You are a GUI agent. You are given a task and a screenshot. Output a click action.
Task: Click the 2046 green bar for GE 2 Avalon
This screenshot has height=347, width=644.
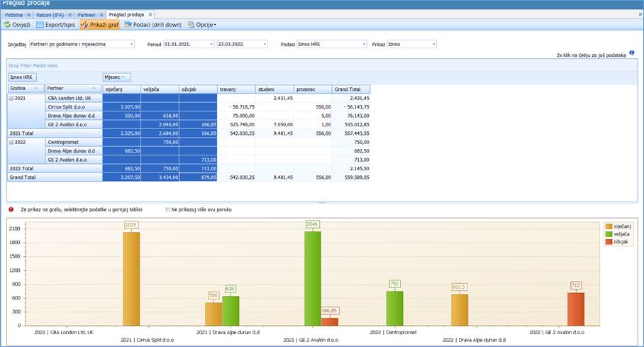(x=313, y=278)
